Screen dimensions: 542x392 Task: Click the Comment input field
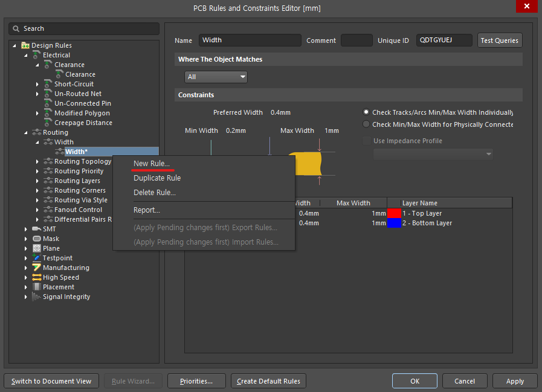point(356,40)
